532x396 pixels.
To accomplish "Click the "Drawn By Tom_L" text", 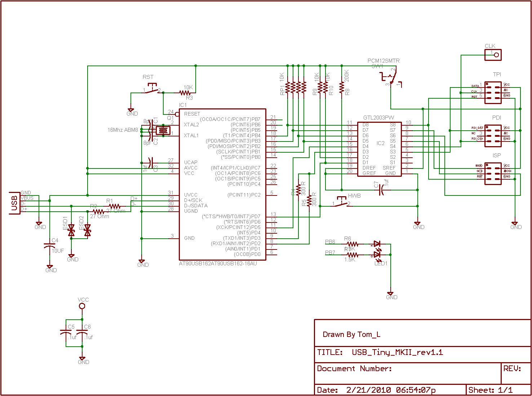I will (351, 334).
